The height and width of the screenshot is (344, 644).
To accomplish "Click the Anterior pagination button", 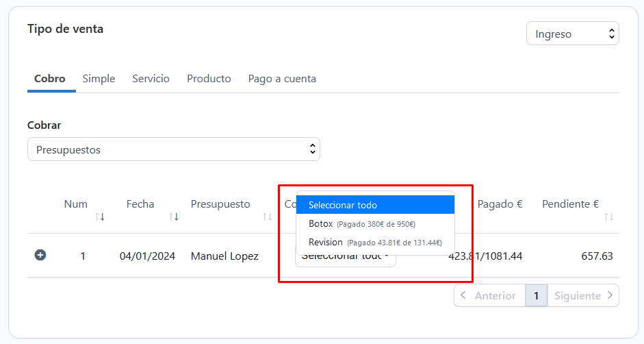I will (489, 295).
